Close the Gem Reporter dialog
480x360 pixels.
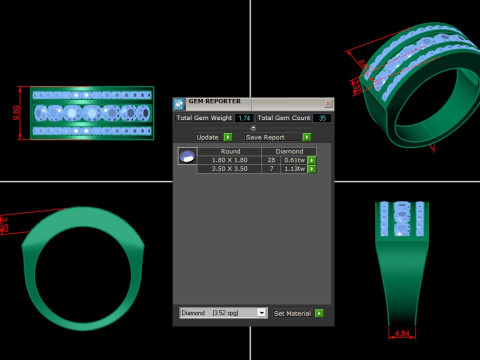coord(328,104)
